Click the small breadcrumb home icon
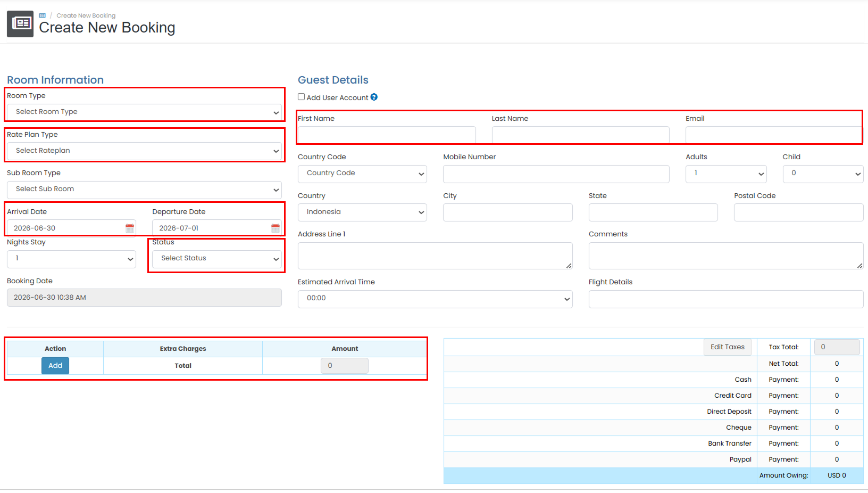Screen dimensions: 868x493 (43, 15)
